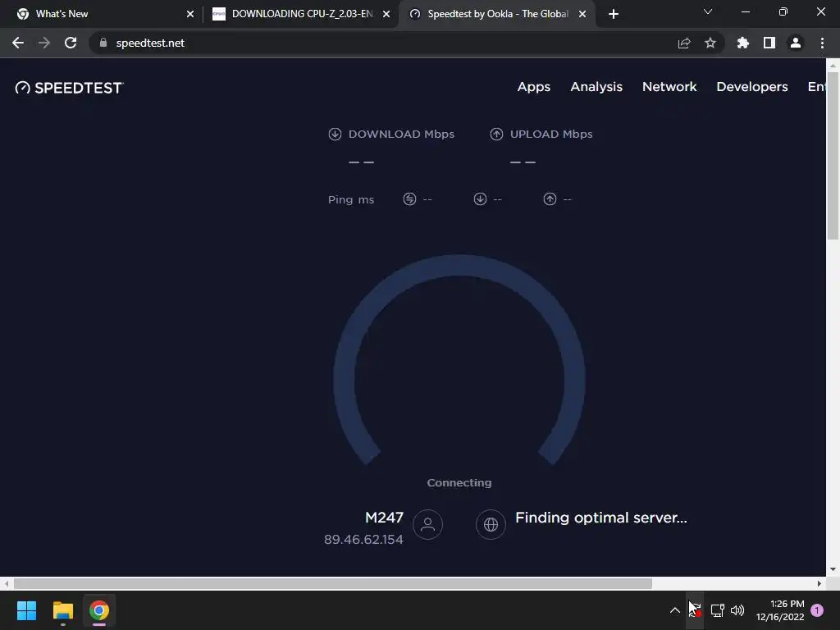
Task: Open the notification badge
Action: 817,610
